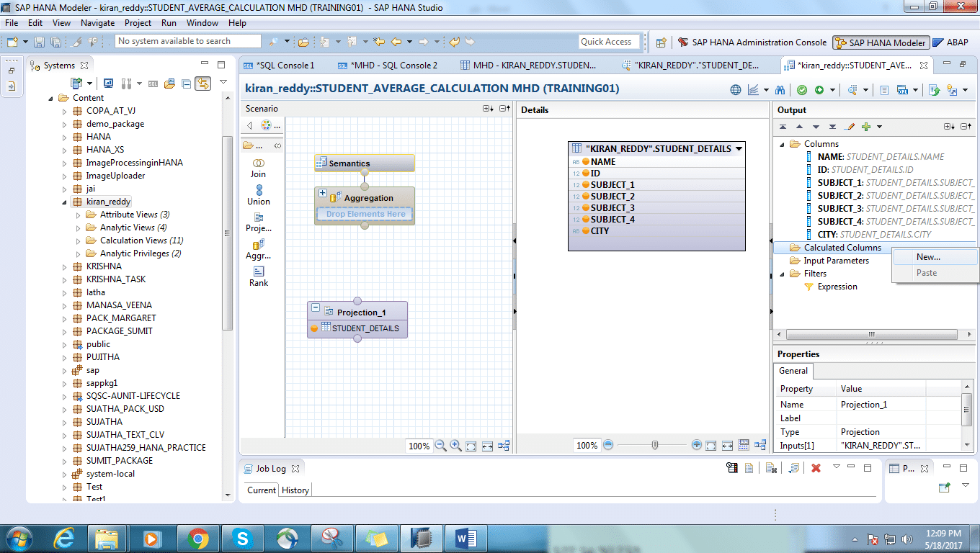Expand Calculation Views folder

click(77, 240)
